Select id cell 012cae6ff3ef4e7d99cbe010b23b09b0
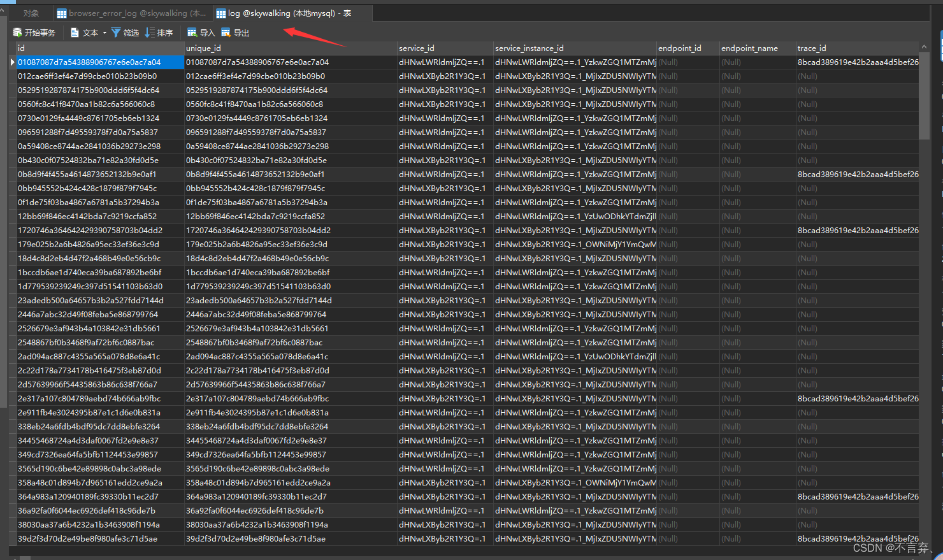 pos(100,76)
